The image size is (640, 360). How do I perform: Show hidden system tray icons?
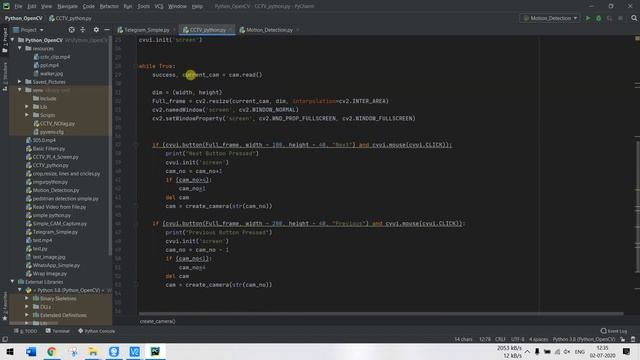527,352
